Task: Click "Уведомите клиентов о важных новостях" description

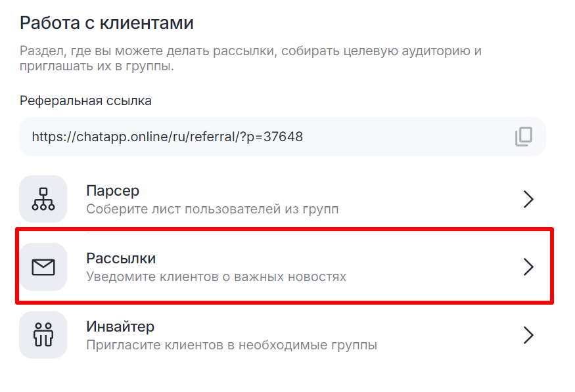Action: 216,276
